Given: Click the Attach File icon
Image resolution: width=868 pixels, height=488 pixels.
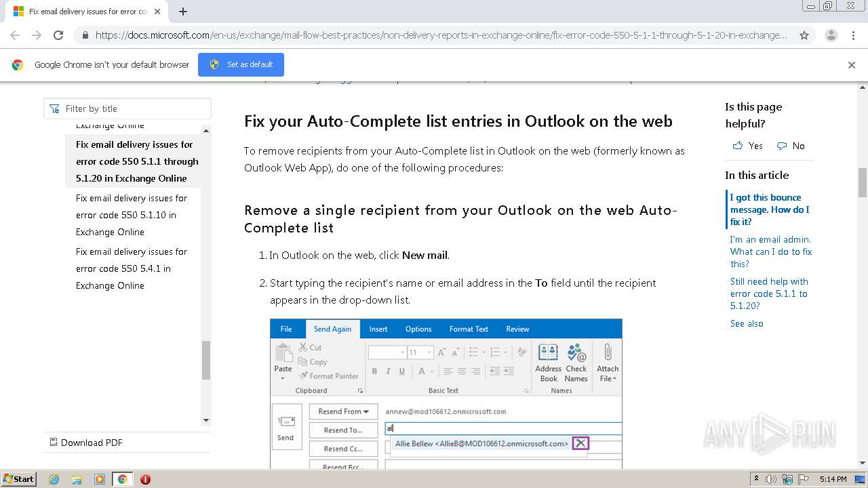Looking at the screenshot, I should 608,362.
